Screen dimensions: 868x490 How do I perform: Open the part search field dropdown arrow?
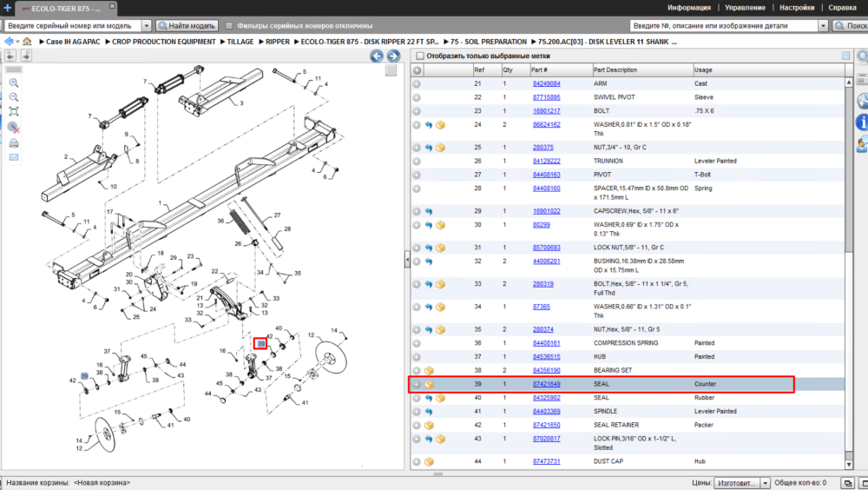click(x=823, y=25)
